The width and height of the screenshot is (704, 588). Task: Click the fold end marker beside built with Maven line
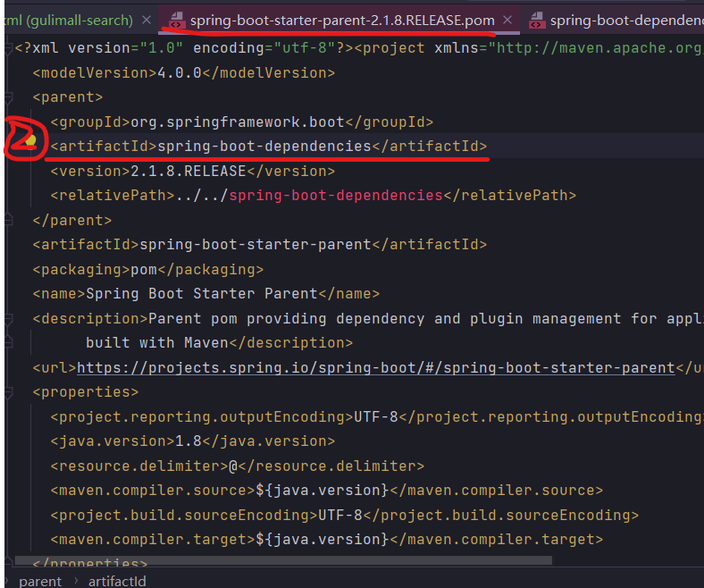coord(8,343)
